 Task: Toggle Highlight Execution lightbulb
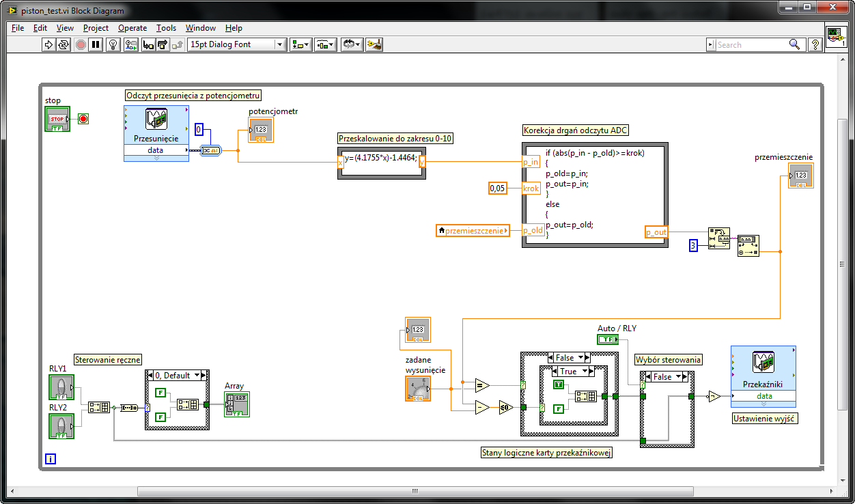(114, 44)
